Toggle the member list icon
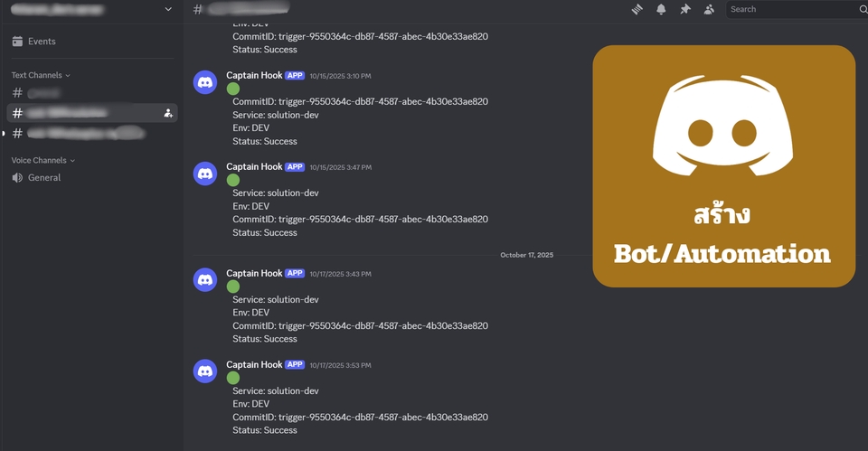Image resolution: width=868 pixels, height=451 pixels. pos(709,9)
